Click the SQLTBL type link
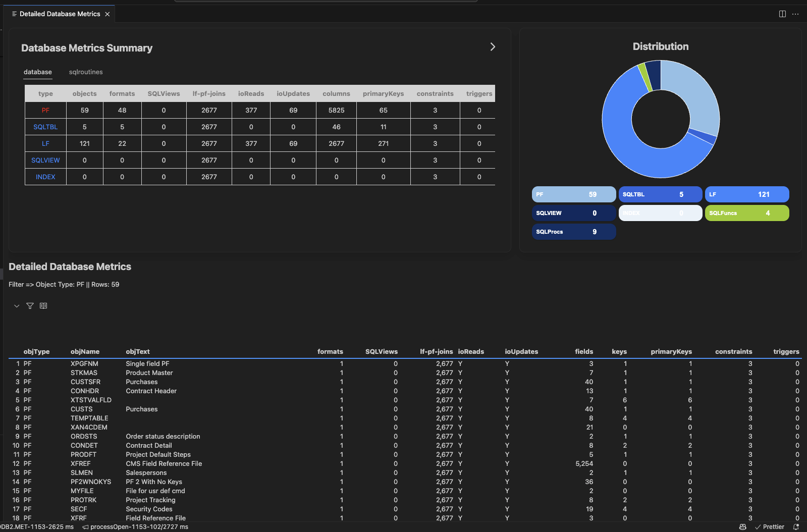 click(x=45, y=127)
